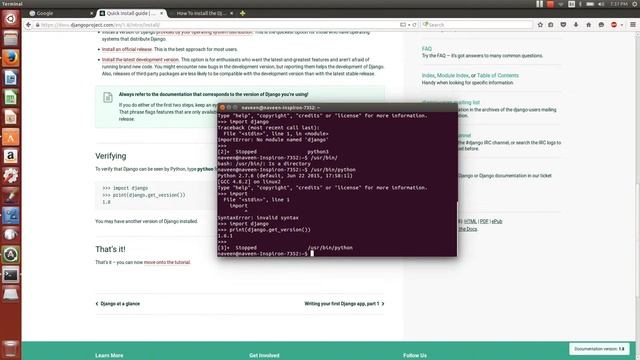
Task: Open a new tab with plus button
Action: coord(242,13)
